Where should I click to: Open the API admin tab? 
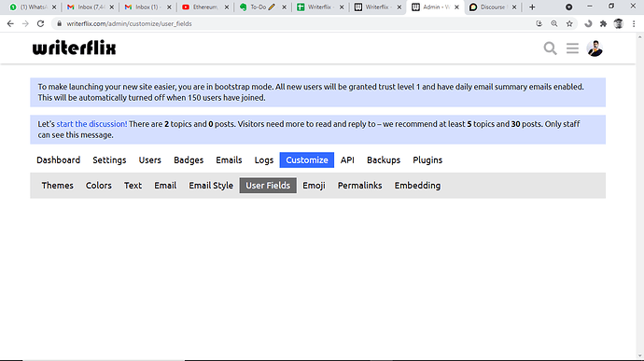tap(347, 160)
